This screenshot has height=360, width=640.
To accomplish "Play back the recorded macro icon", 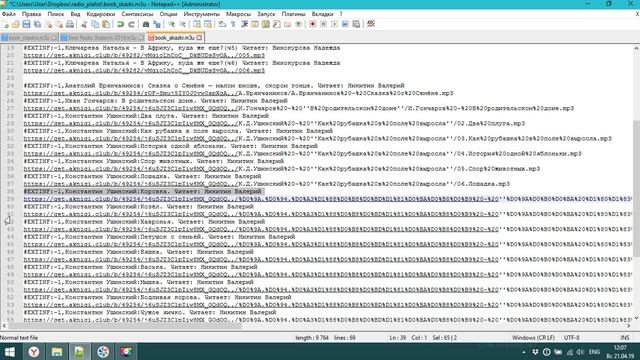I will coord(334,24).
